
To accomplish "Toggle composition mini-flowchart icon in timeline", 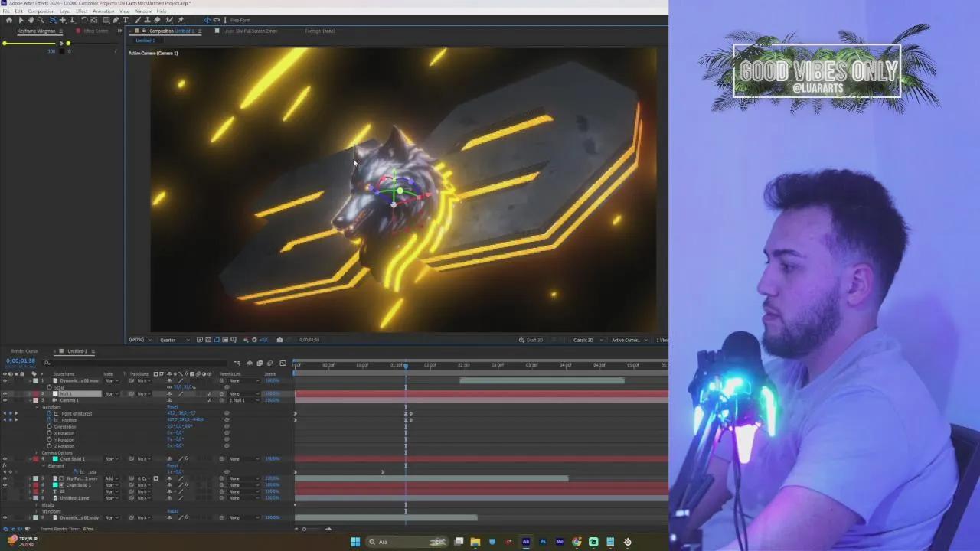I will 237,364.
